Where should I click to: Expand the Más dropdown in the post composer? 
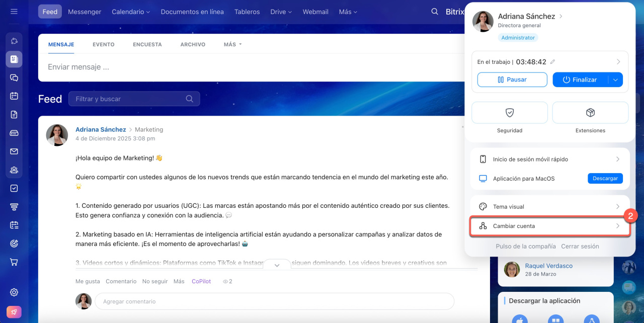[x=232, y=44]
